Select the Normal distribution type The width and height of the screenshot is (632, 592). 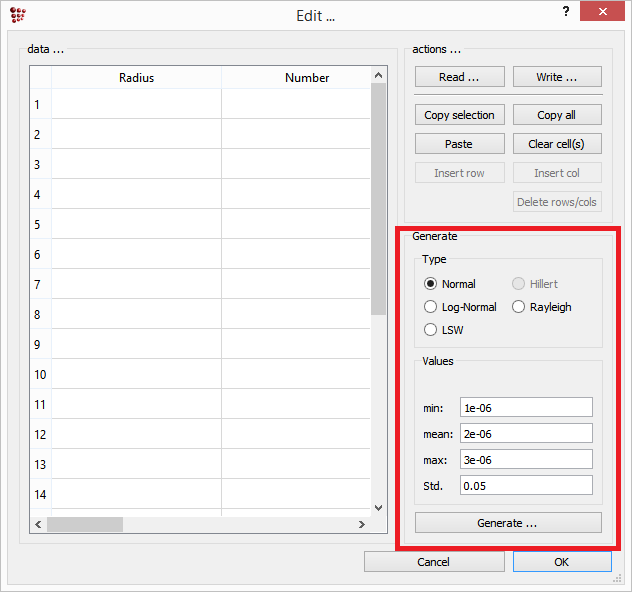(431, 284)
